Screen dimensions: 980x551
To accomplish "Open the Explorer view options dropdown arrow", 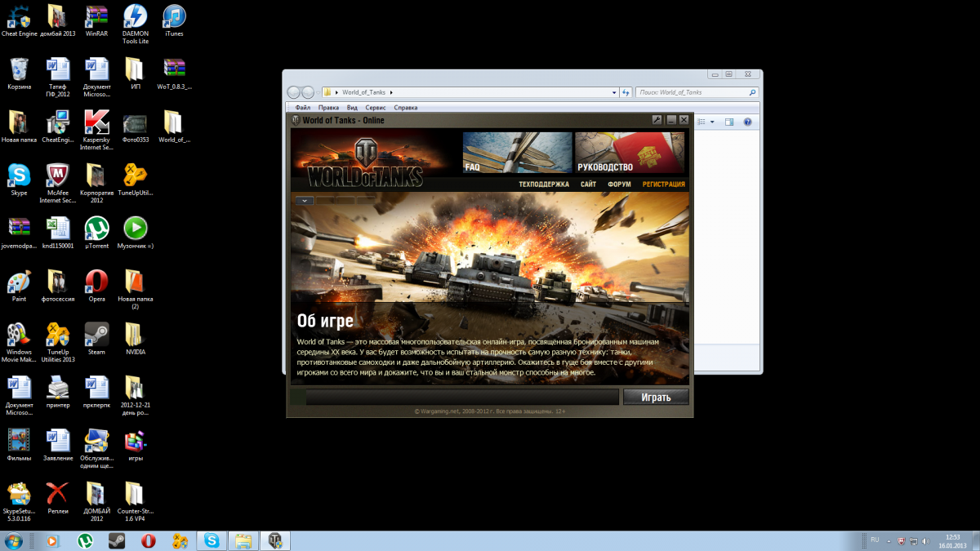I will pyautogui.click(x=712, y=122).
